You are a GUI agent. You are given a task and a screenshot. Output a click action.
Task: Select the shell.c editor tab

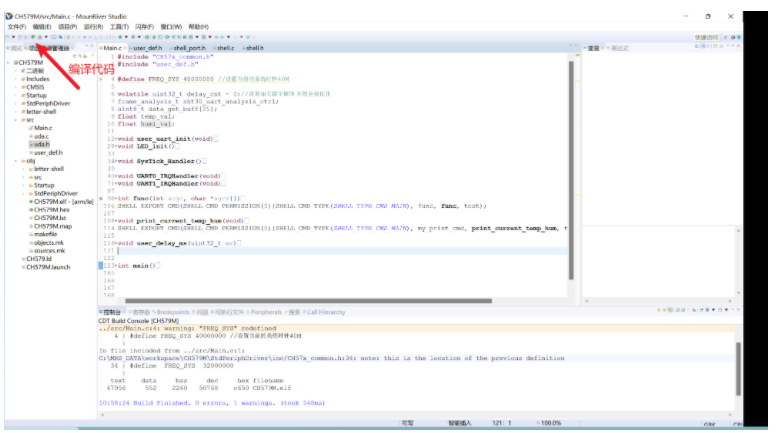225,48
